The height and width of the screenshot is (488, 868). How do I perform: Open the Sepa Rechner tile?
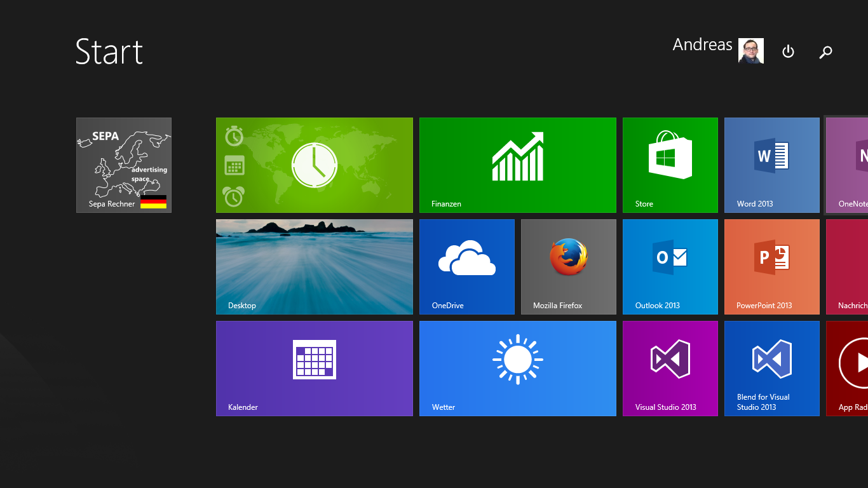[x=124, y=165]
